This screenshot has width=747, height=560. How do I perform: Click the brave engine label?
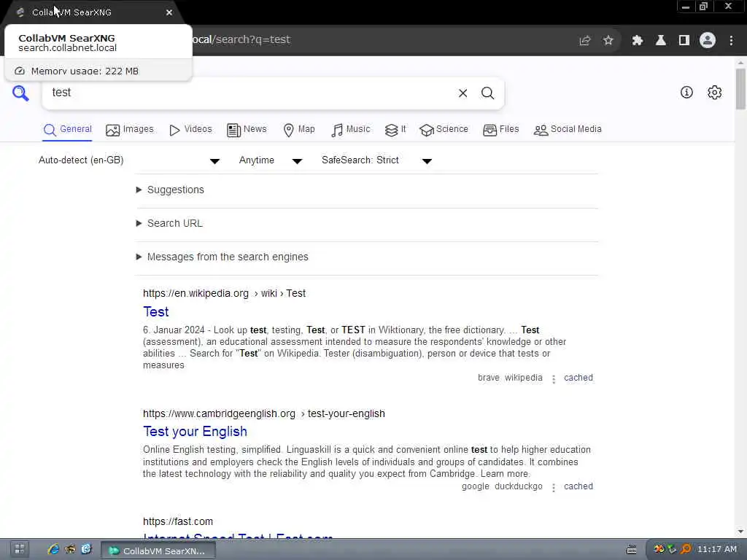point(489,378)
